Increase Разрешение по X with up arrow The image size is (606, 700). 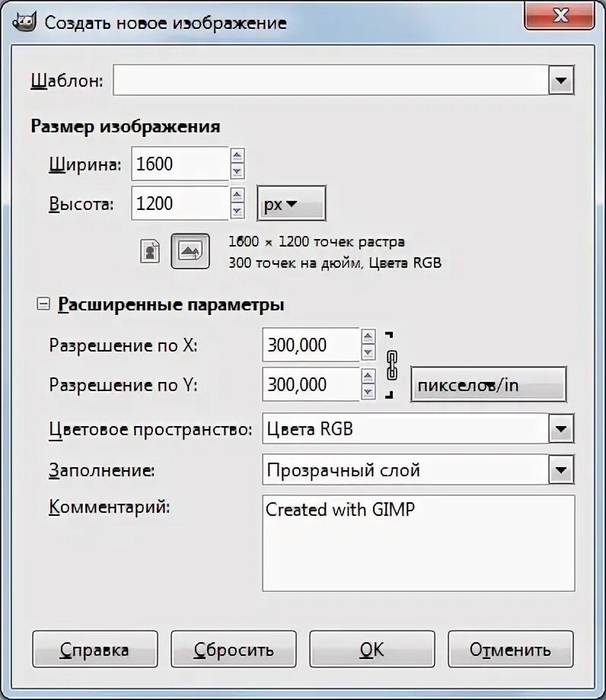(368, 337)
